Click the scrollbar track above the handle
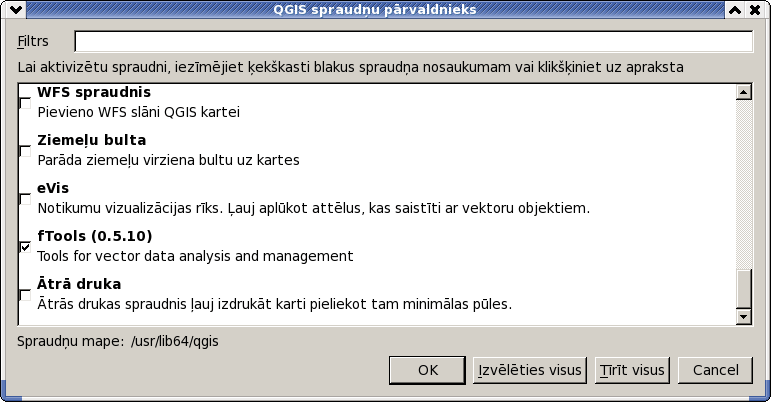 (743, 184)
